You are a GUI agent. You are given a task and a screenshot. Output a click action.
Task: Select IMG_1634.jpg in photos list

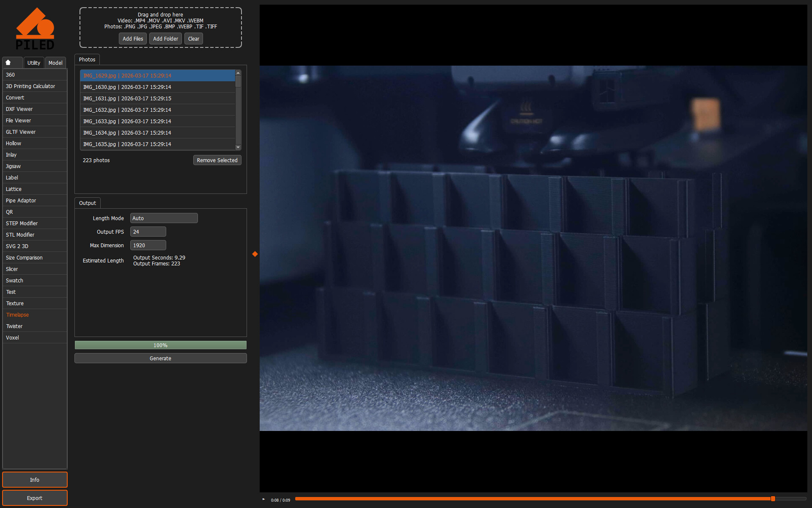(157, 133)
